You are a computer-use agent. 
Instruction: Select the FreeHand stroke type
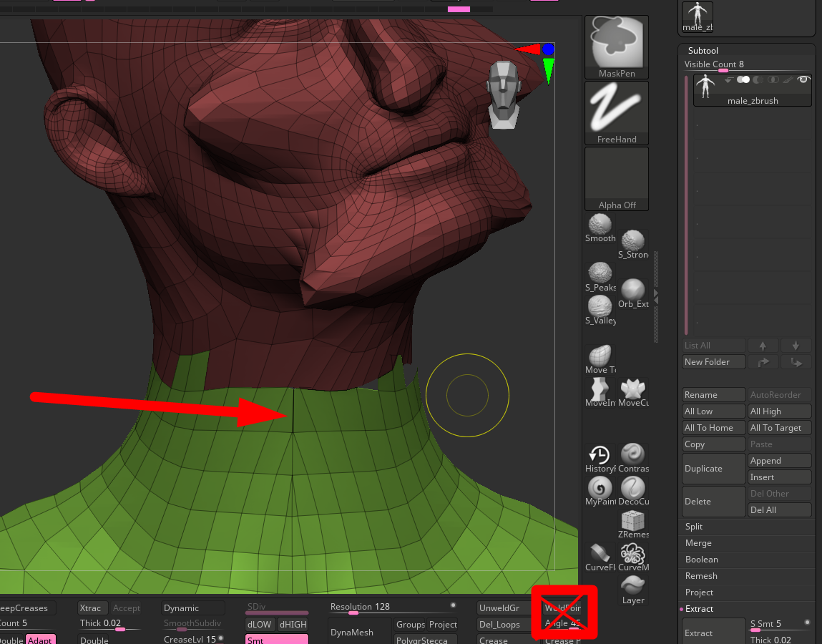[617, 113]
